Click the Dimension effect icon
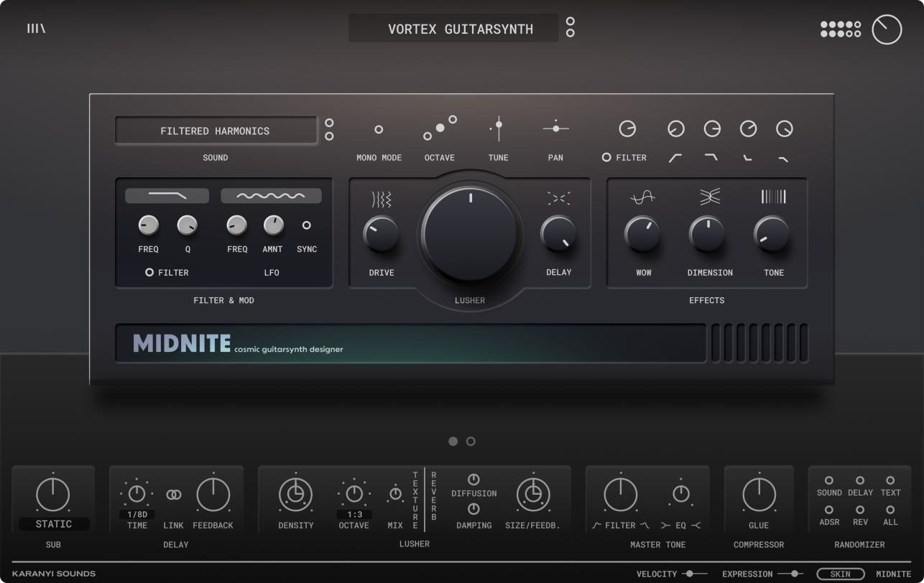This screenshot has height=583, width=924. 710,197
